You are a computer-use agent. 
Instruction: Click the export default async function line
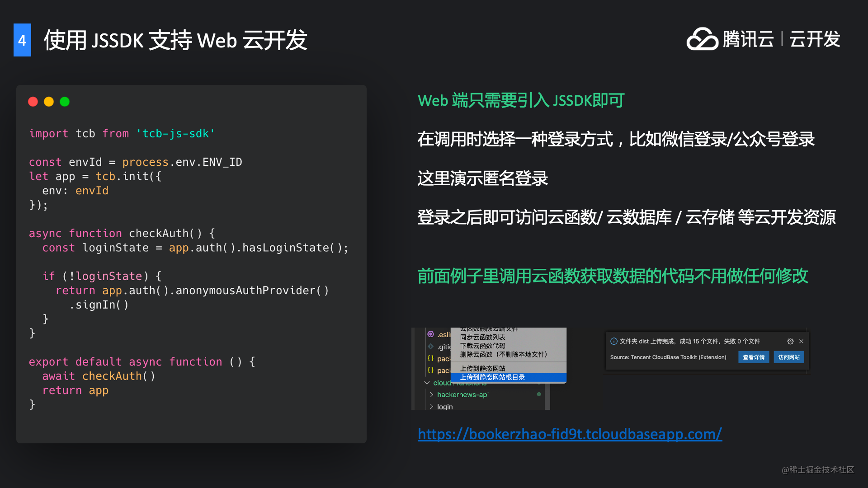tap(142, 362)
